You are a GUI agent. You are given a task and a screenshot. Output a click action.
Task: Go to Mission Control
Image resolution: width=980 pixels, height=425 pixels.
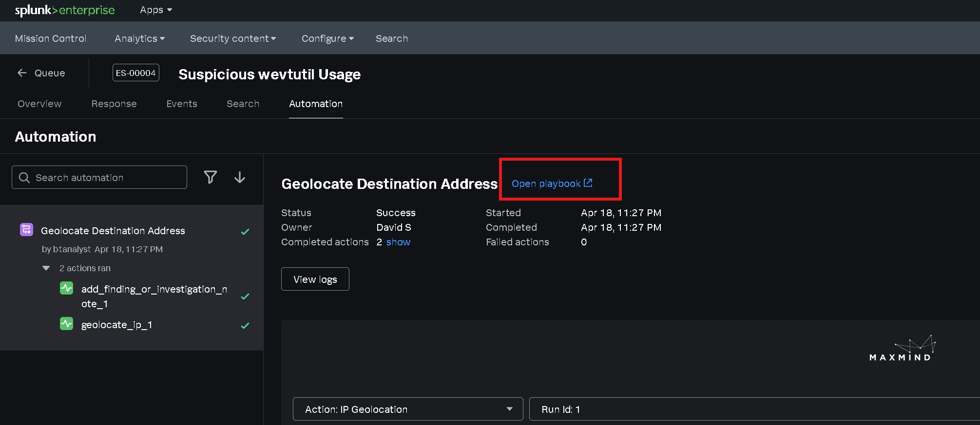tap(51, 38)
